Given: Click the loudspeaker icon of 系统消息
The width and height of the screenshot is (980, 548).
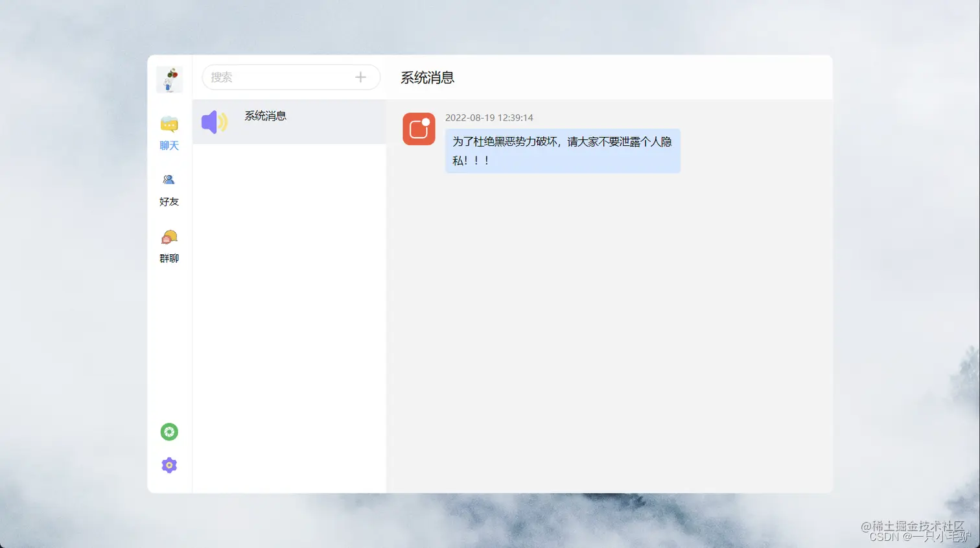Looking at the screenshot, I should (213, 122).
